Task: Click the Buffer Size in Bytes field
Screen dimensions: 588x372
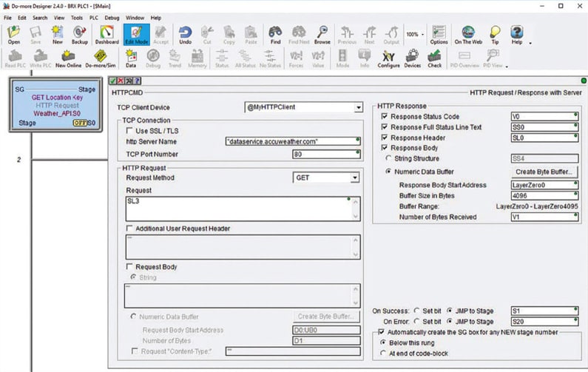Action: click(x=544, y=195)
